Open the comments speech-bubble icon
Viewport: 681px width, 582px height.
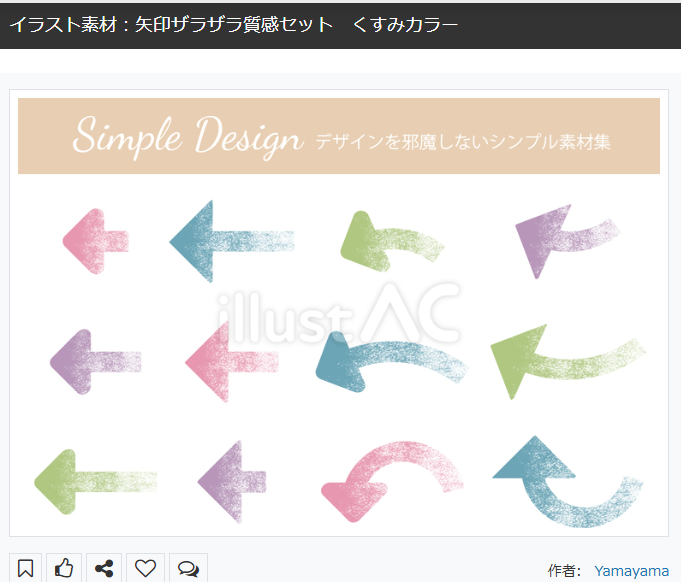pos(188,568)
